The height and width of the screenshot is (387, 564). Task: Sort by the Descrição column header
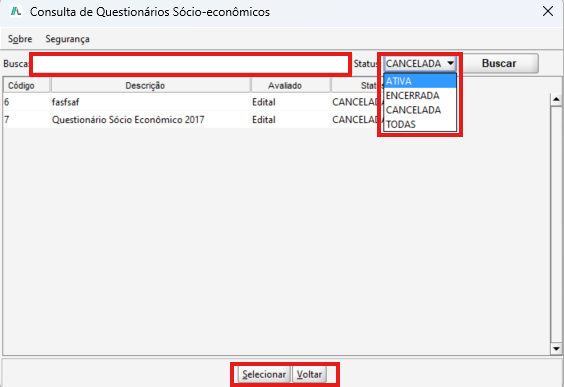[151, 86]
